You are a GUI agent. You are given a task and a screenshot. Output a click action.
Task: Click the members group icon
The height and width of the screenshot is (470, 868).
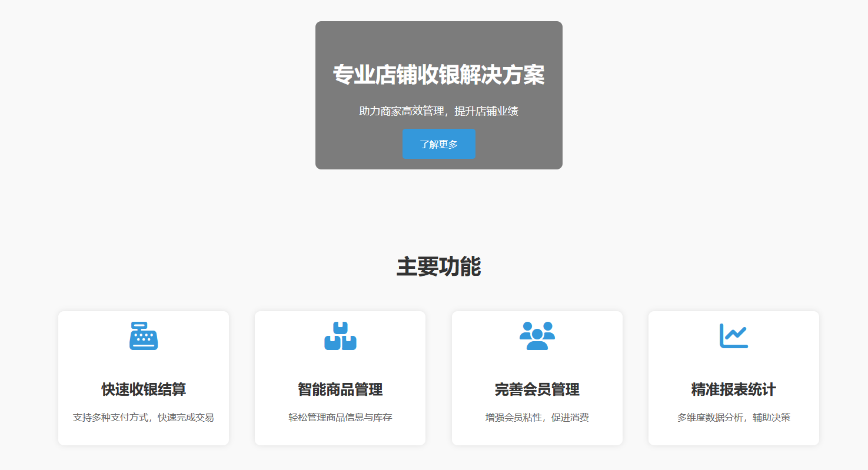point(537,336)
